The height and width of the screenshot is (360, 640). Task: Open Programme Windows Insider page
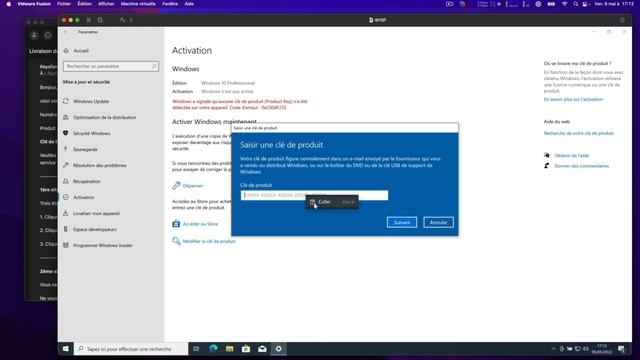pos(102,245)
